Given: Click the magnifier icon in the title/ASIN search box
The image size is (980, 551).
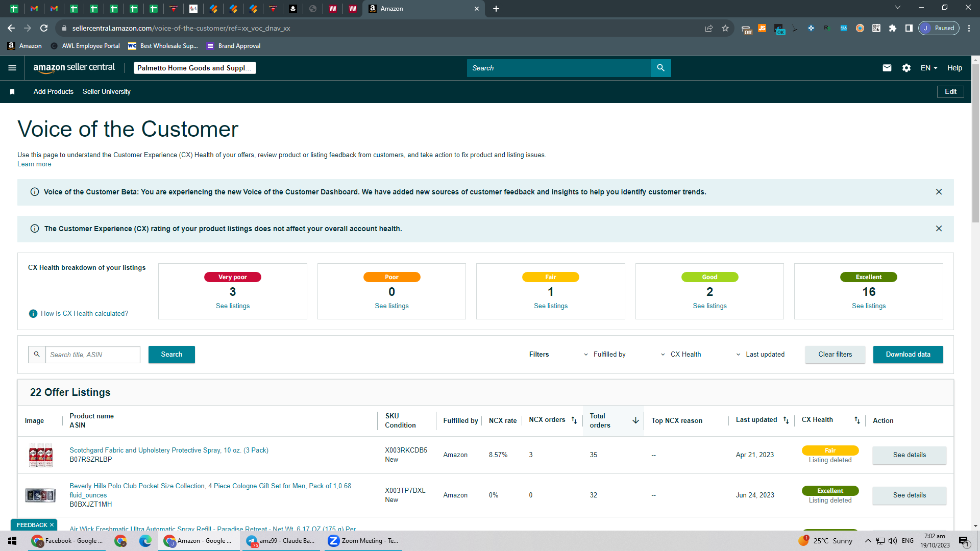Looking at the screenshot, I should tap(37, 355).
